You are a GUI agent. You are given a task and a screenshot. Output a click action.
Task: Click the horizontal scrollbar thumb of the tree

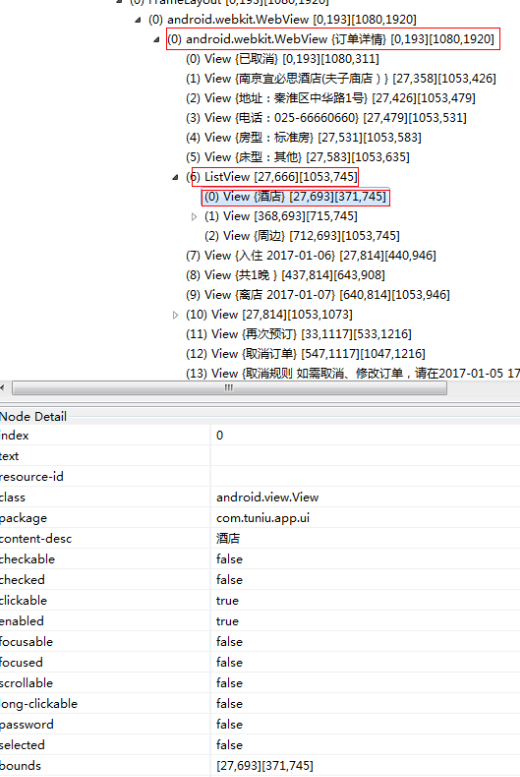[x=230, y=388]
